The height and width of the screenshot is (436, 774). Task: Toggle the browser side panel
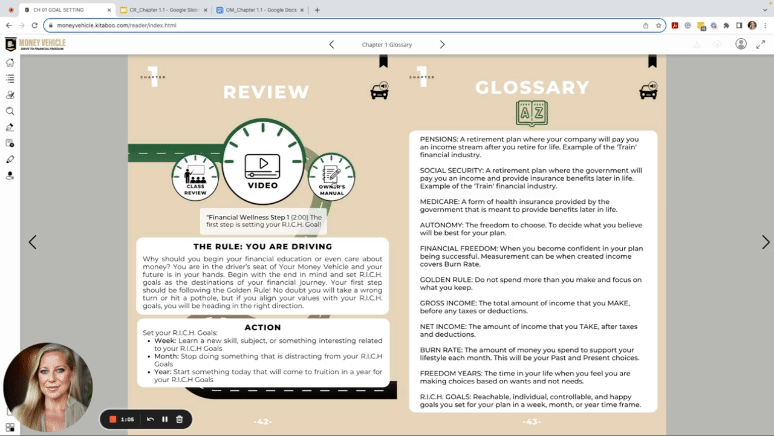click(x=739, y=25)
